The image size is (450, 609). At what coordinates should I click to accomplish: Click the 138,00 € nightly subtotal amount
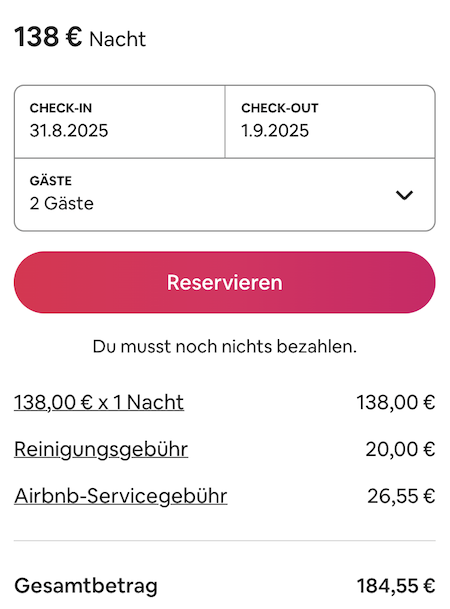396,402
